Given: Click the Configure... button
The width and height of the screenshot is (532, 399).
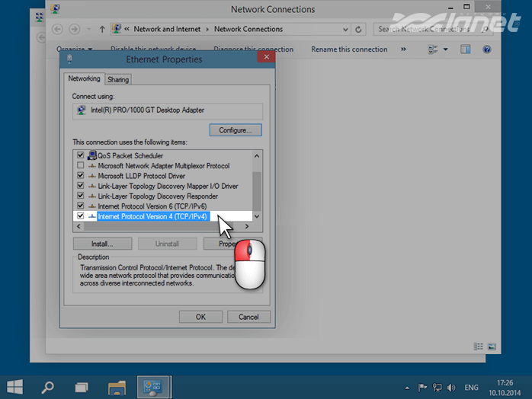Looking at the screenshot, I should (236, 130).
